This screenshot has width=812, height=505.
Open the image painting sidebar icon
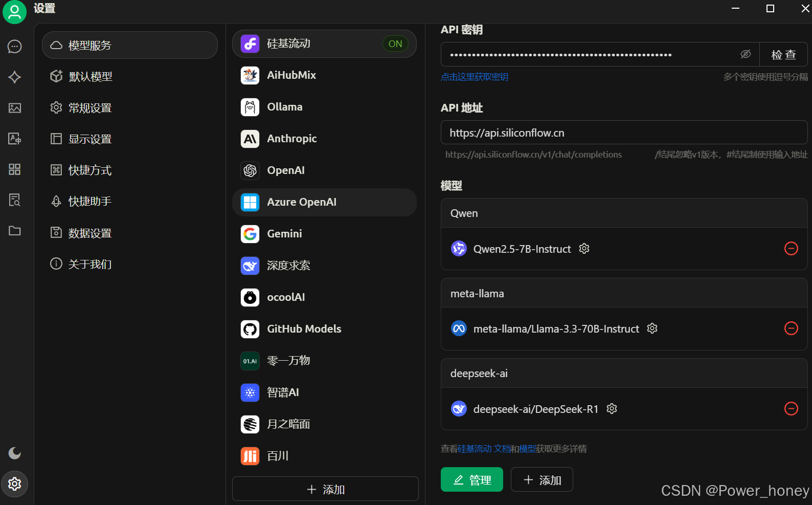15,108
